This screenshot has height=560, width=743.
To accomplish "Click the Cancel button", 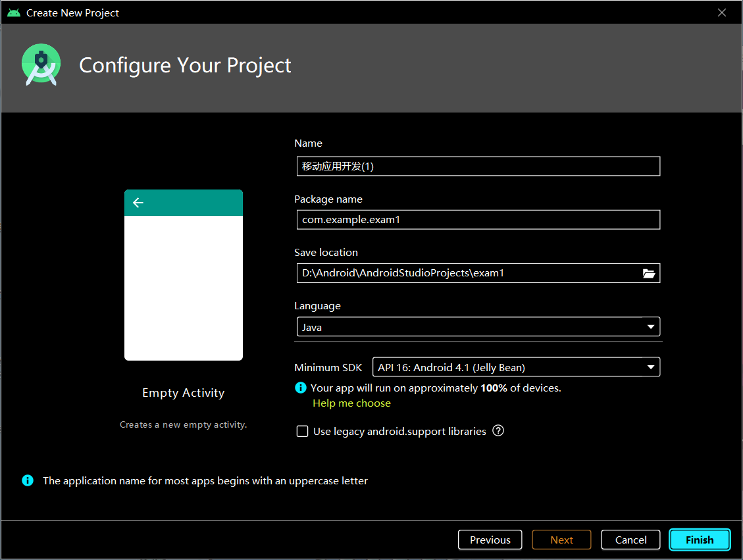I will [x=630, y=540].
